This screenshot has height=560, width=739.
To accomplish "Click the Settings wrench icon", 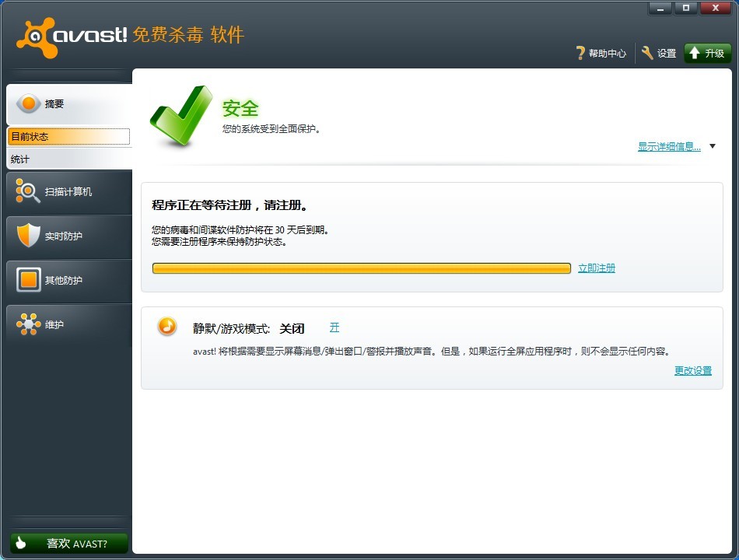I will [x=647, y=53].
